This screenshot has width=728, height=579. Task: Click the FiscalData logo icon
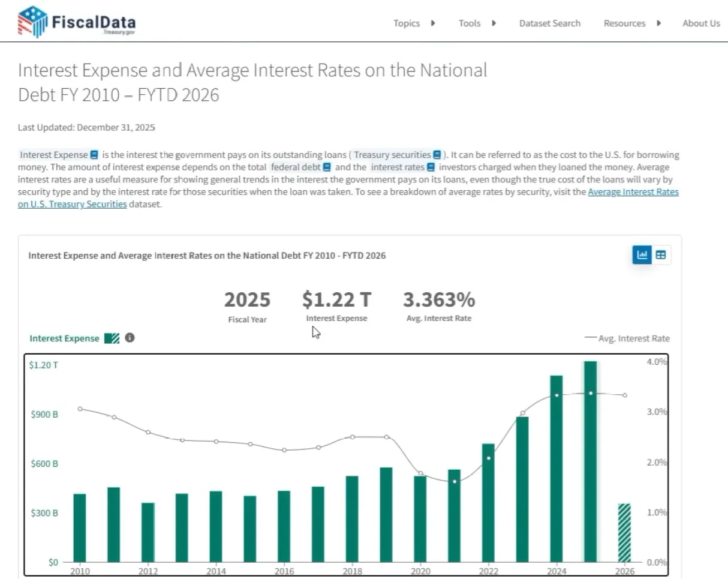point(32,23)
